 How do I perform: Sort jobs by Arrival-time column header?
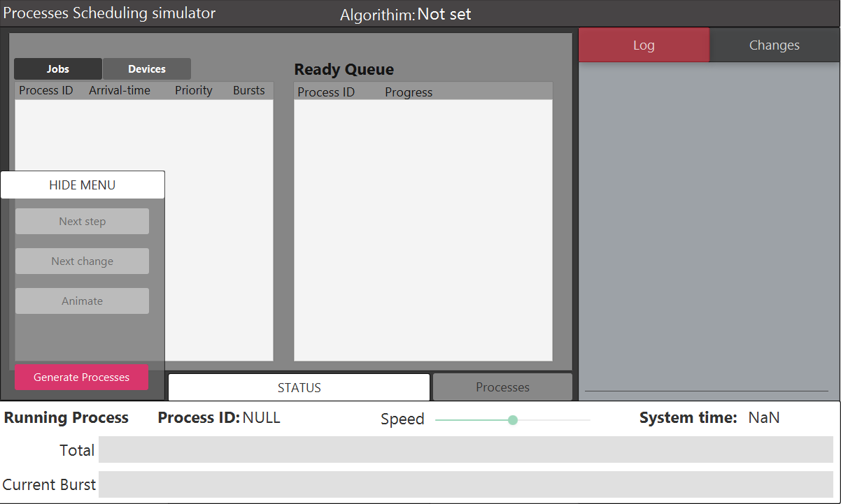click(120, 91)
